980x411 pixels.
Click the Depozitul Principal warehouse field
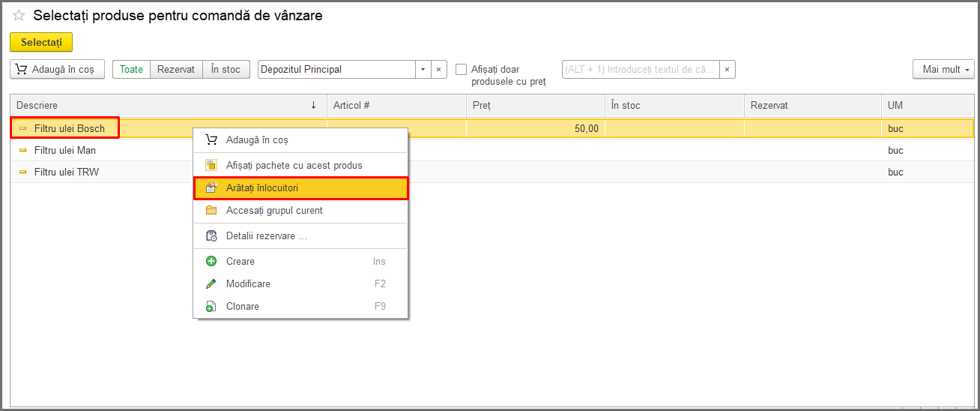336,69
